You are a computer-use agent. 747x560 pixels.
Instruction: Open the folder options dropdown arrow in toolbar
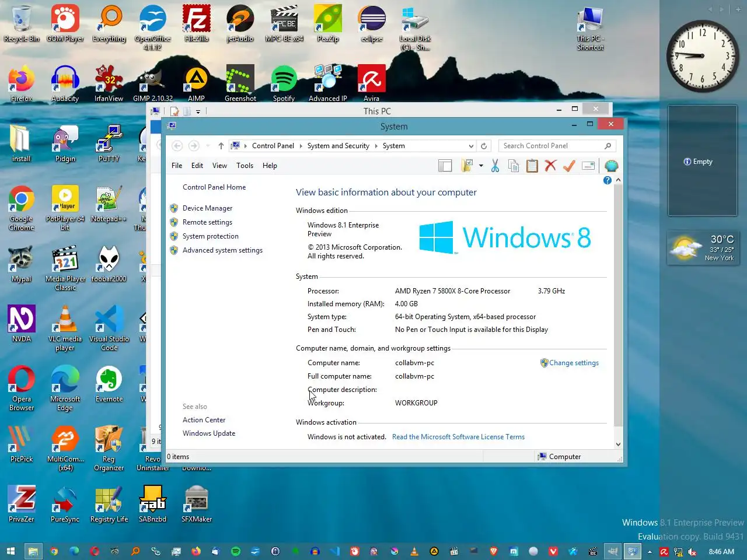pyautogui.click(x=481, y=166)
